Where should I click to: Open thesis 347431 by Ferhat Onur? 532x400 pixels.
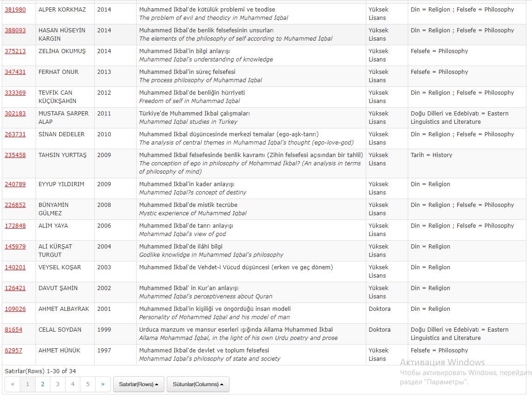[x=15, y=72]
